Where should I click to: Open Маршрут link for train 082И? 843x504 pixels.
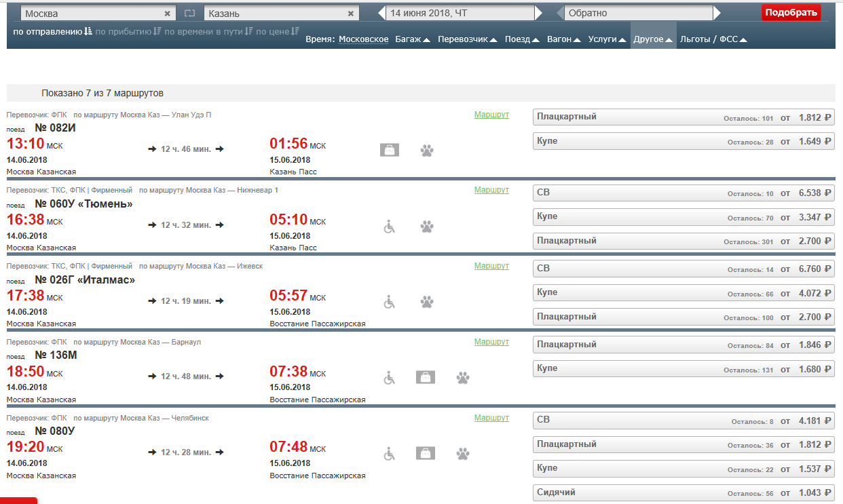coord(491,115)
